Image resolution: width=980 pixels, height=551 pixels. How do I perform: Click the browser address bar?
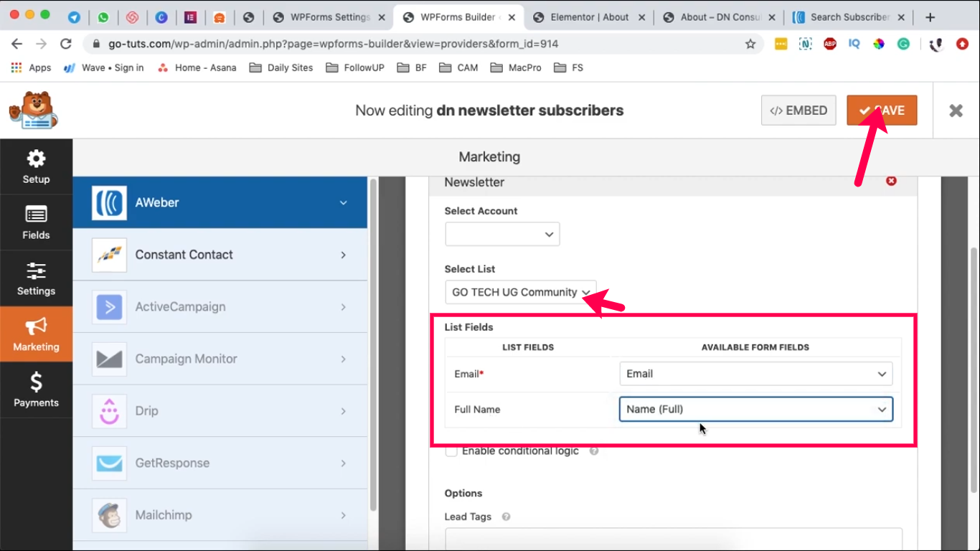pos(423,44)
